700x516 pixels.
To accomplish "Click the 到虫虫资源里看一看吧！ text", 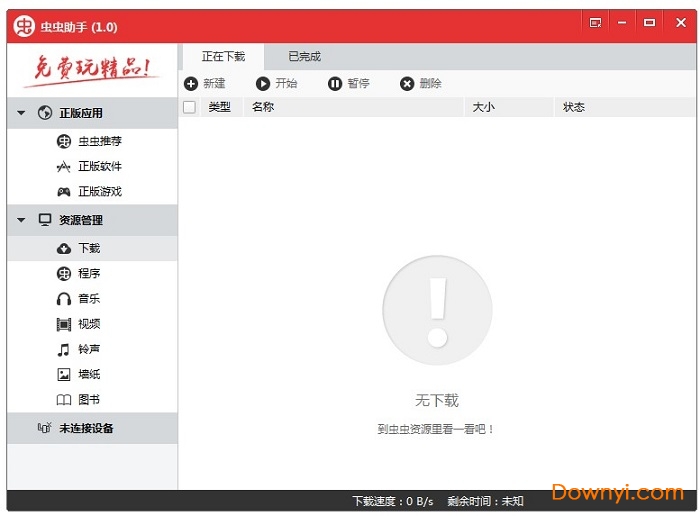I will 436,429.
